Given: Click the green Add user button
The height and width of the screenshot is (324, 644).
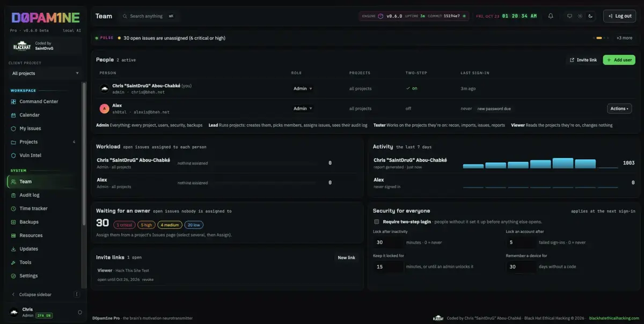Looking at the screenshot, I should pos(619,60).
